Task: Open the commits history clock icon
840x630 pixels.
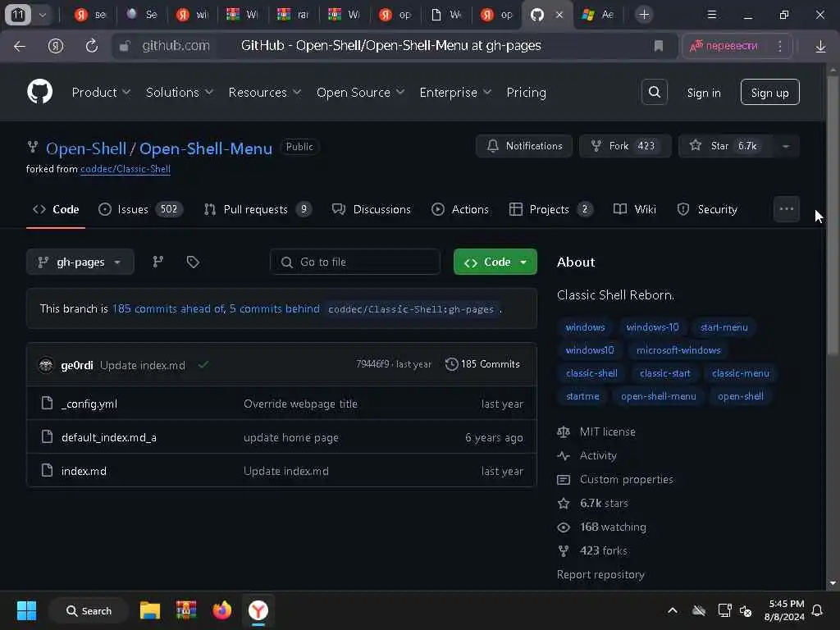Action: pyautogui.click(x=451, y=364)
